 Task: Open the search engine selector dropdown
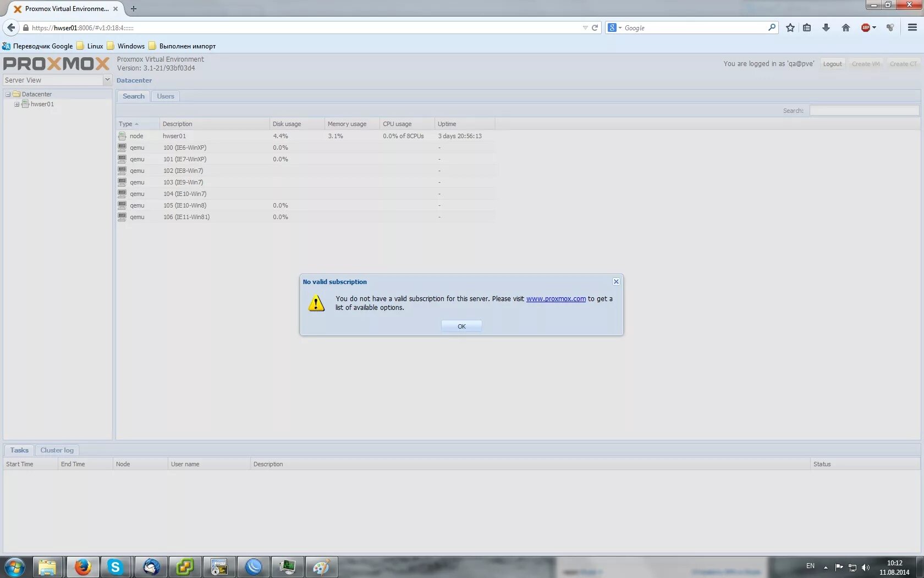[614, 28]
